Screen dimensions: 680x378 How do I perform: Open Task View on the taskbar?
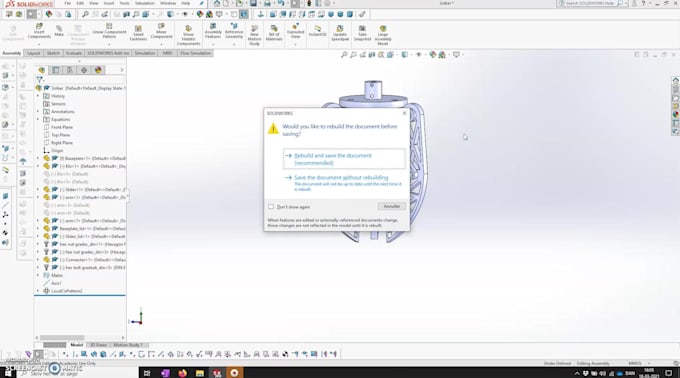click(x=147, y=373)
